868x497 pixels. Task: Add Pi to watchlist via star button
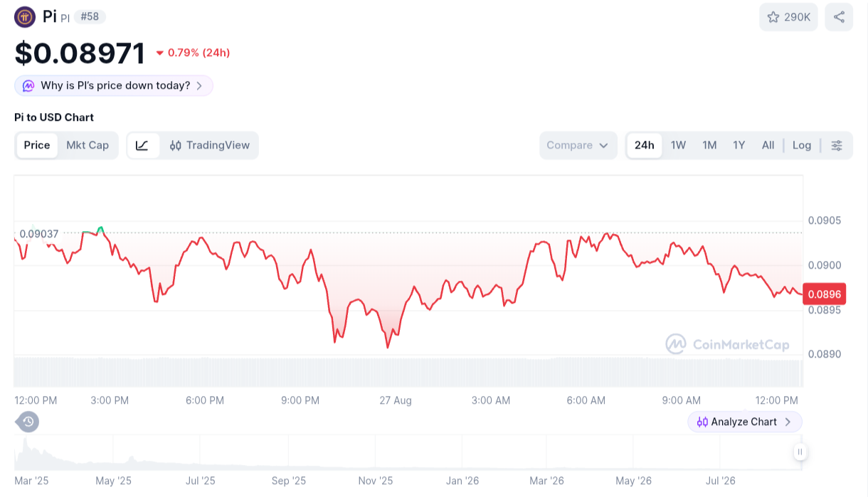788,17
